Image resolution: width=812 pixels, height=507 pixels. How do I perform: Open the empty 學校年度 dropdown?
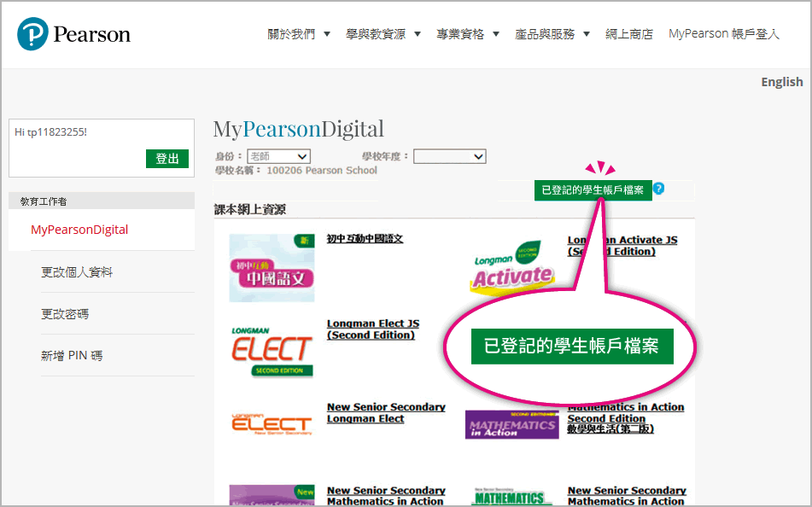450,155
